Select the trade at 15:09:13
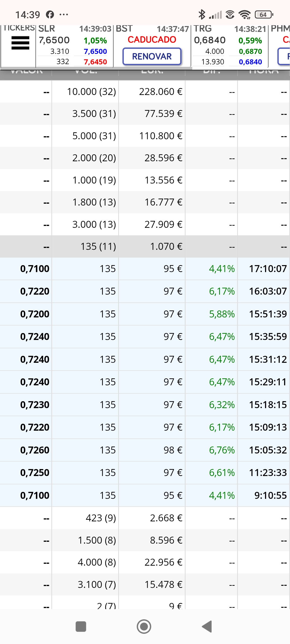Image resolution: width=290 pixels, height=644 pixels. point(145,427)
